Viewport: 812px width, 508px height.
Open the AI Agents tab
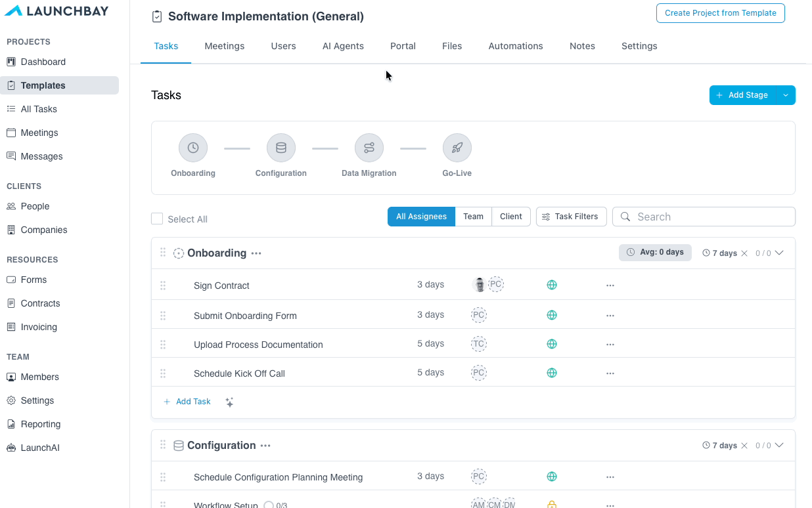[x=343, y=46]
